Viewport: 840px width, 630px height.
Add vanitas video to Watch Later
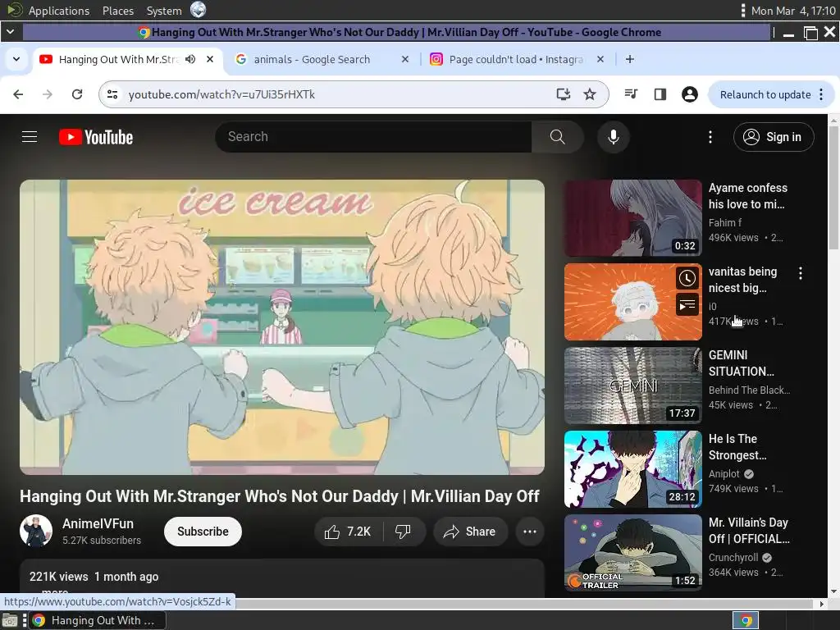click(687, 278)
